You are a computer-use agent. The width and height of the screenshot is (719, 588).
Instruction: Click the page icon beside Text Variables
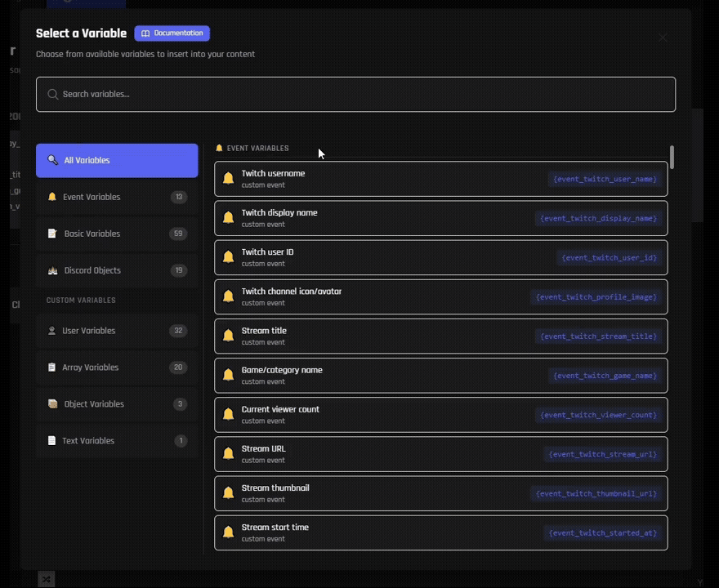51,440
